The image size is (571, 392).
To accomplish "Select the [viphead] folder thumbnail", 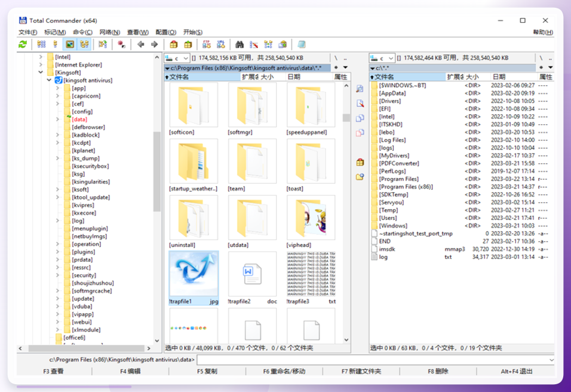I will 311,222.
